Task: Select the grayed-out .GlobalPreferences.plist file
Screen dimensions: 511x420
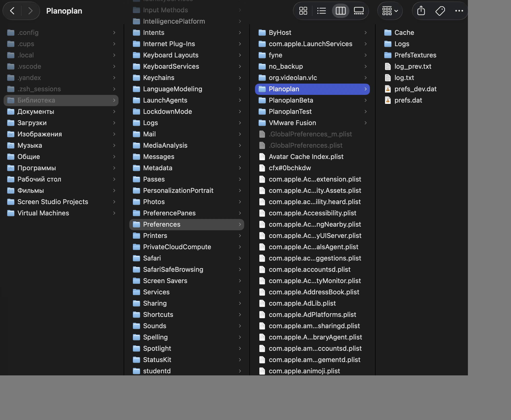Action: click(305, 145)
